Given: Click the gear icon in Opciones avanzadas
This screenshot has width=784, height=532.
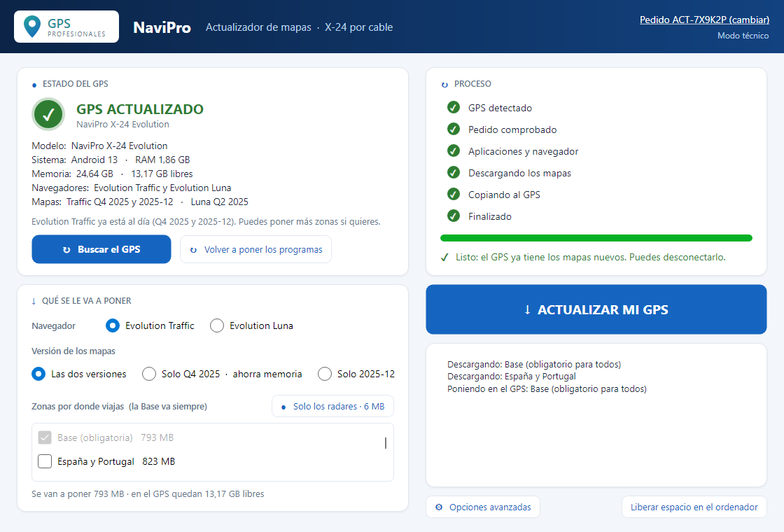Looking at the screenshot, I should pyautogui.click(x=439, y=507).
